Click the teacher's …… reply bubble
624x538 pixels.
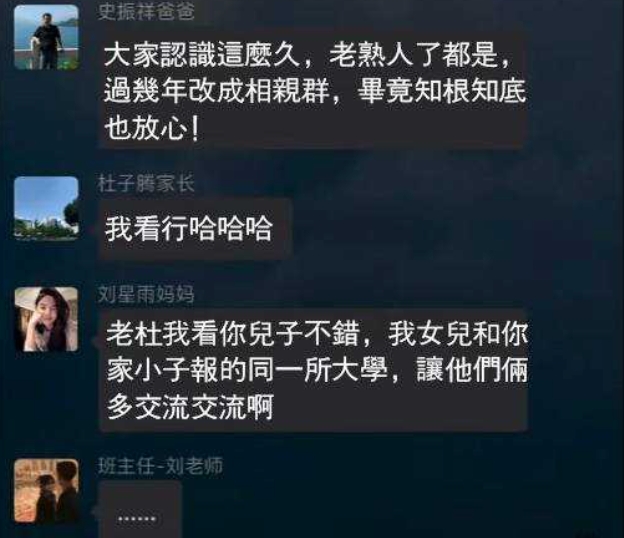pyautogui.click(x=140, y=509)
